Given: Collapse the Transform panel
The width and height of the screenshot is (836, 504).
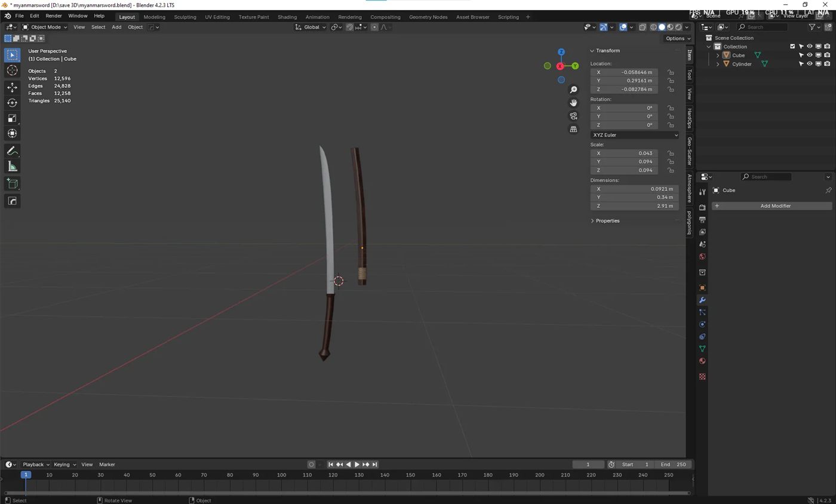Looking at the screenshot, I should point(606,51).
